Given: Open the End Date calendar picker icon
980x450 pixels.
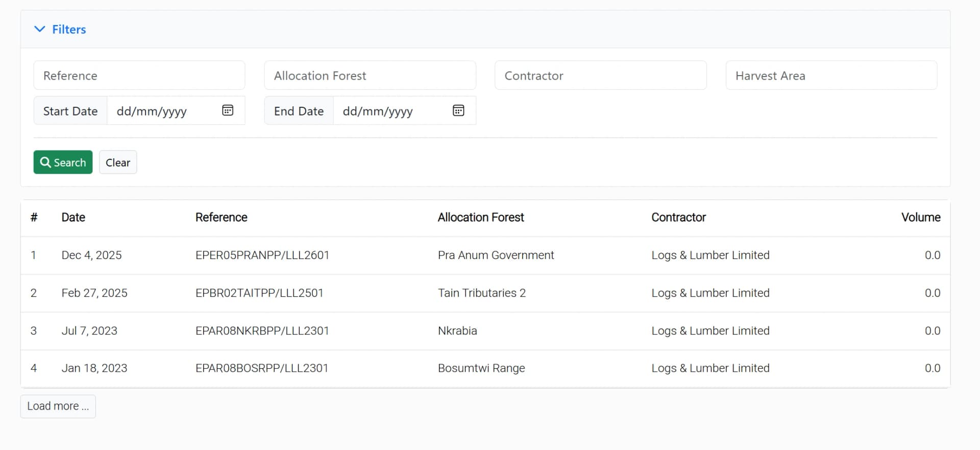Looking at the screenshot, I should pyautogui.click(x=458, y=110).
